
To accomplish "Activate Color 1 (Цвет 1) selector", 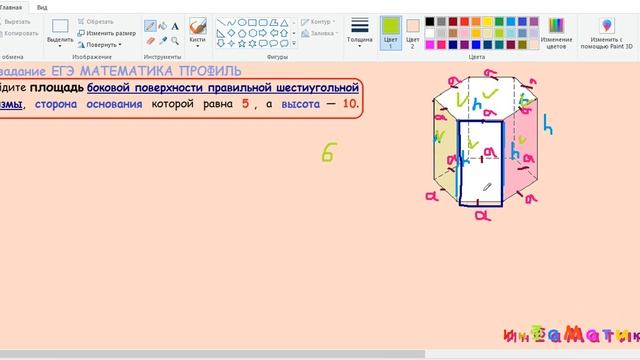I will (391, 33).
